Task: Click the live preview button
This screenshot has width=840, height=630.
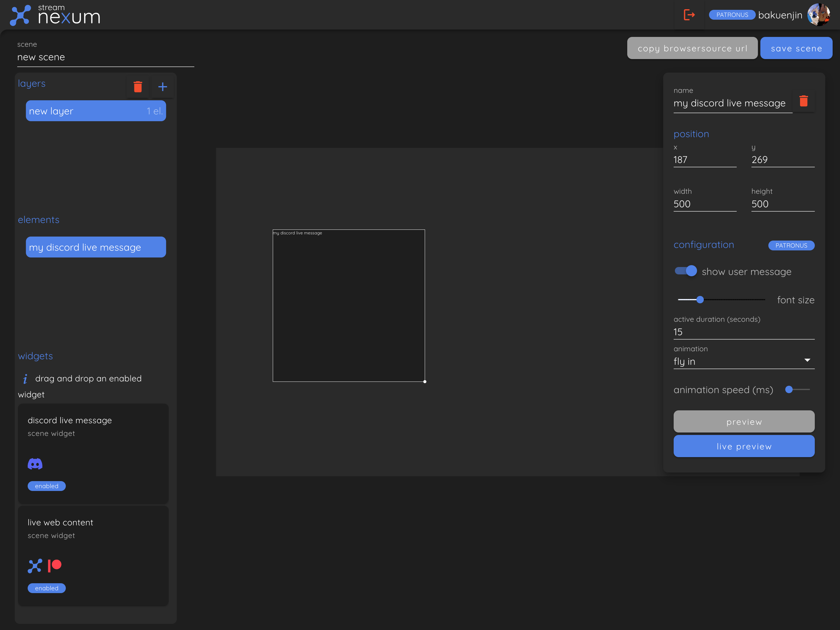Action: coord(743,446)
